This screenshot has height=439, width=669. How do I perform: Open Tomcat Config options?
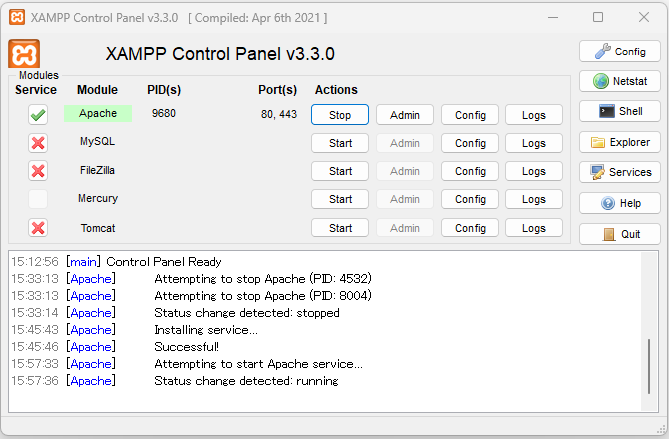(470, 228)
